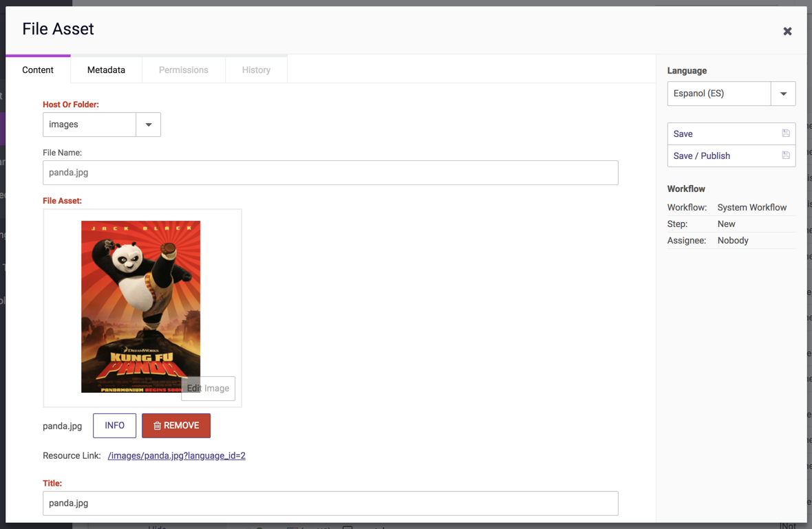Switch to the Content tab
812x529 pixels.
[x=38, y=70]
